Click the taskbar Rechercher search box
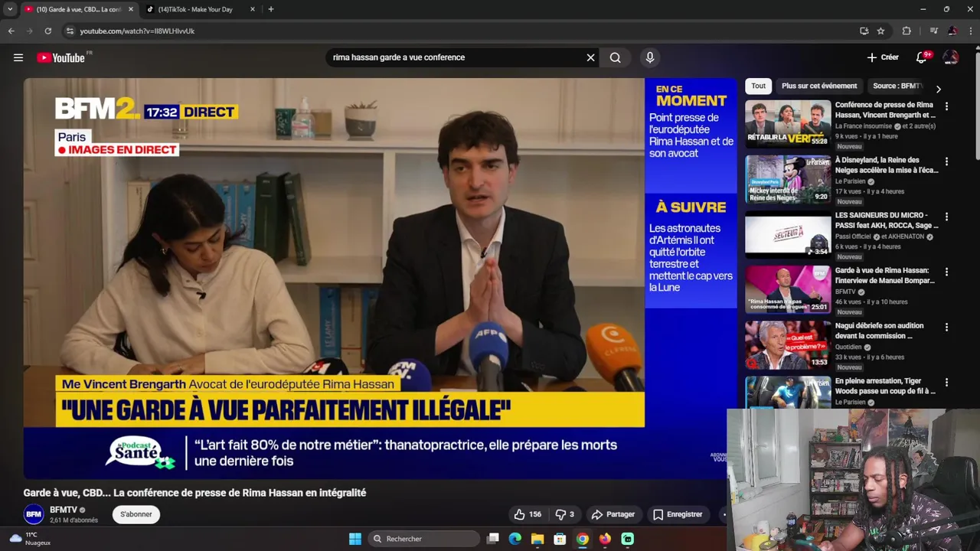The image size is (980, 551). click(423, 539)
